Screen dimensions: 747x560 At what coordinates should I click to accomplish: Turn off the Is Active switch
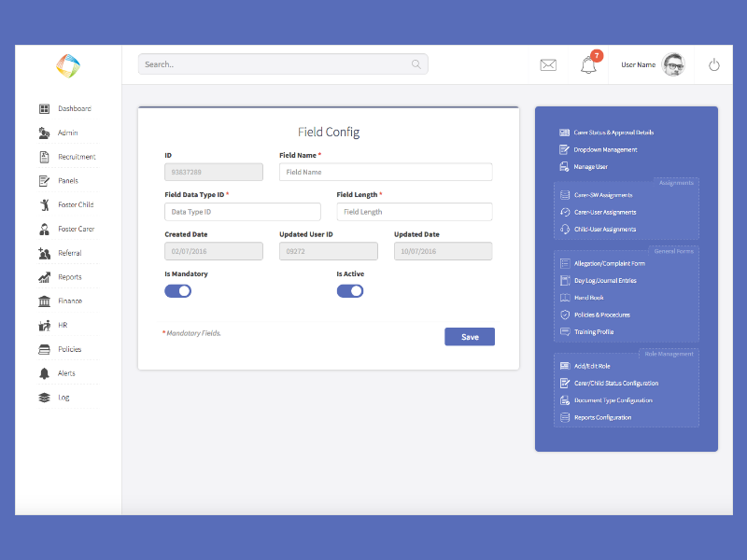[350, 290]
